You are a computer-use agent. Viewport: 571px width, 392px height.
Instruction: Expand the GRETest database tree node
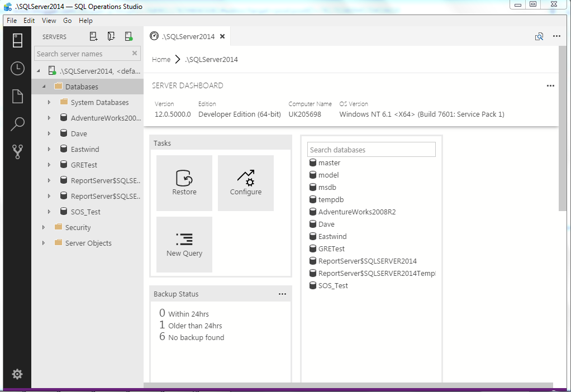point(49,165)
